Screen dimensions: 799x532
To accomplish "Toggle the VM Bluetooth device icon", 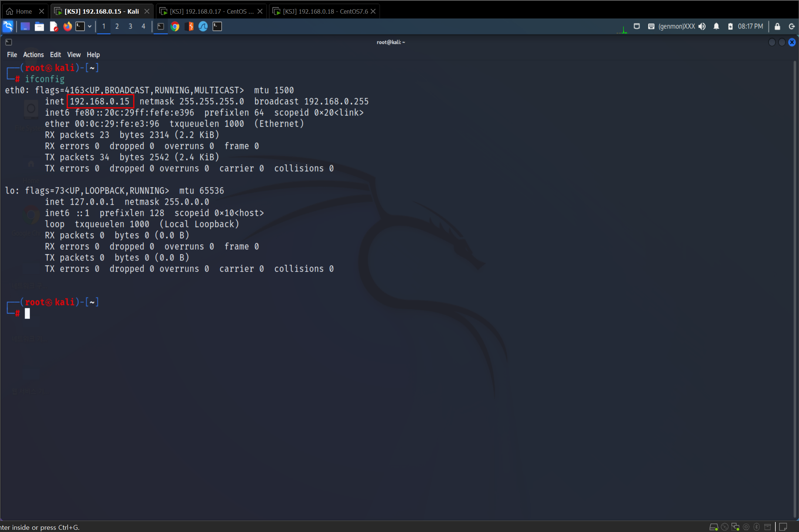I will (x=756, y=527).
